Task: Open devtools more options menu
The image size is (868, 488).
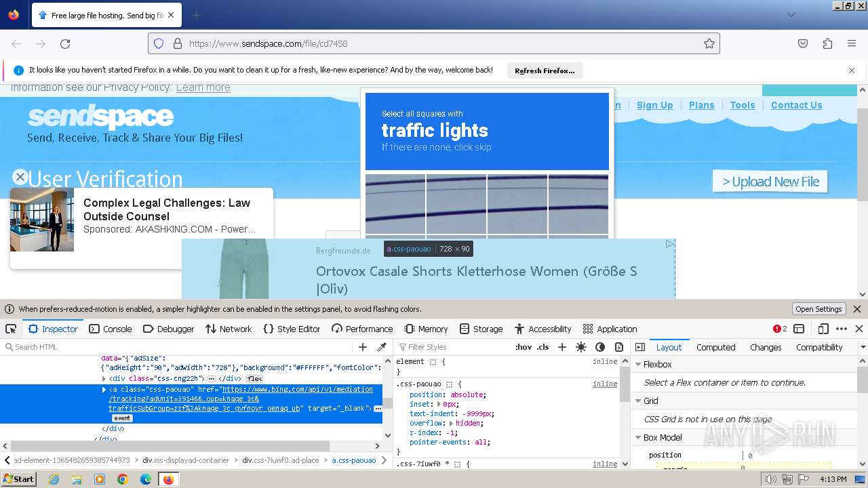Action: click(x=842, y=329)
